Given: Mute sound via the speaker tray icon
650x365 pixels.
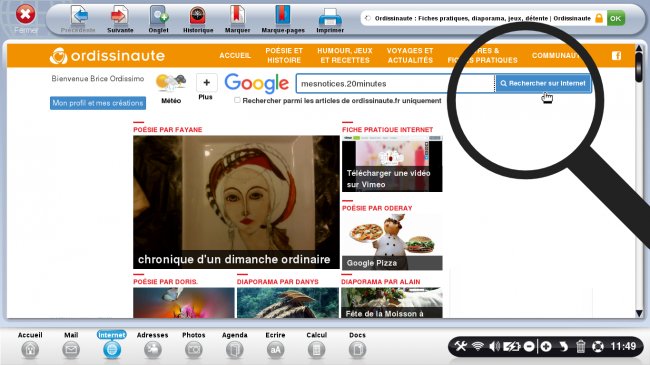Looking at the screenshot, I should tap(494, 346).
